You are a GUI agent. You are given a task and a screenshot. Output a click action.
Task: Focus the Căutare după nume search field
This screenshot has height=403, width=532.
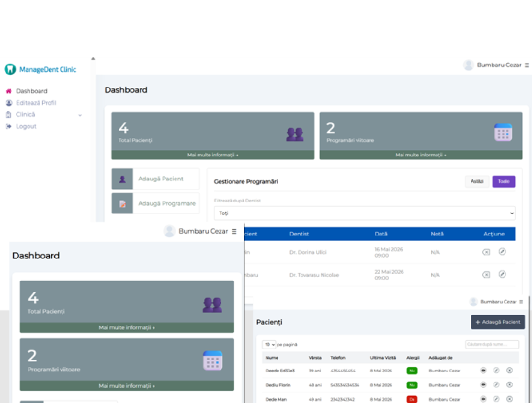492,344
